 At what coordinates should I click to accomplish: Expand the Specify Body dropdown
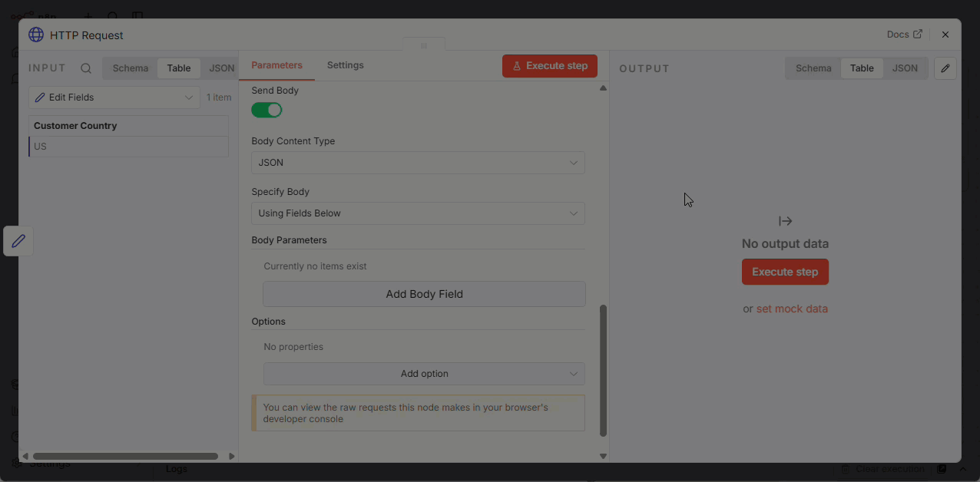coord(418,213)
